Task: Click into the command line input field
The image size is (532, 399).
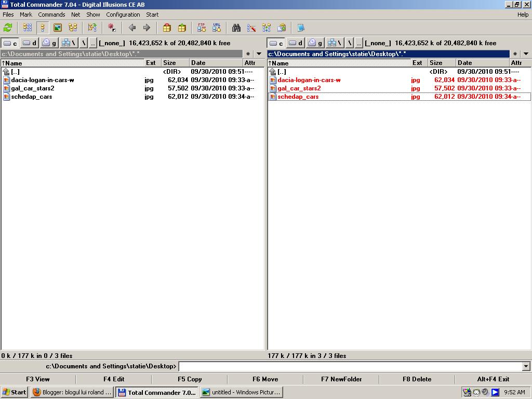Action: coord(351,366)
